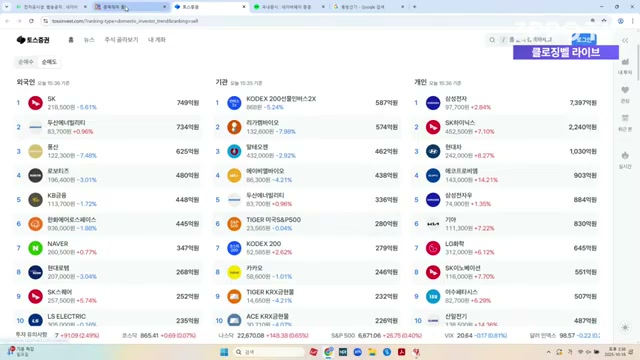The height and width of the screenshot is (360, 640).
Task: Click the 알테오젠 logo icon
Action: [234, 151]
